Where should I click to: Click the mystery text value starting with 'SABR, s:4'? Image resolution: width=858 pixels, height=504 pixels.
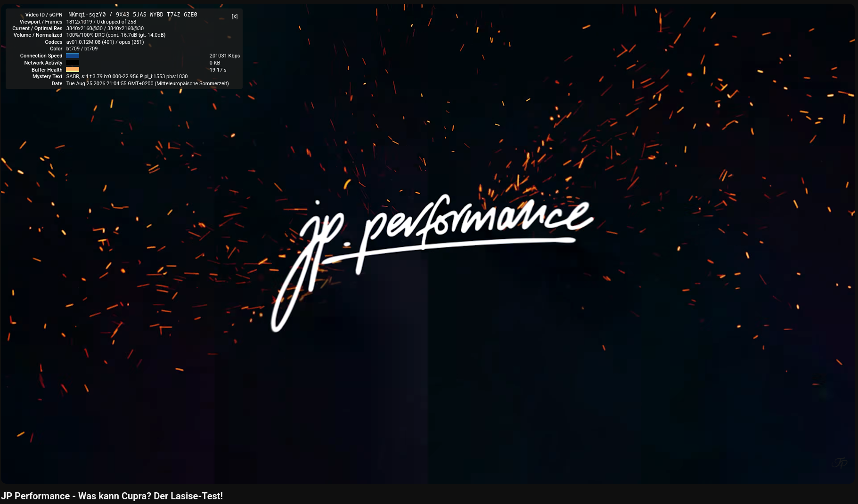[127, 76]
